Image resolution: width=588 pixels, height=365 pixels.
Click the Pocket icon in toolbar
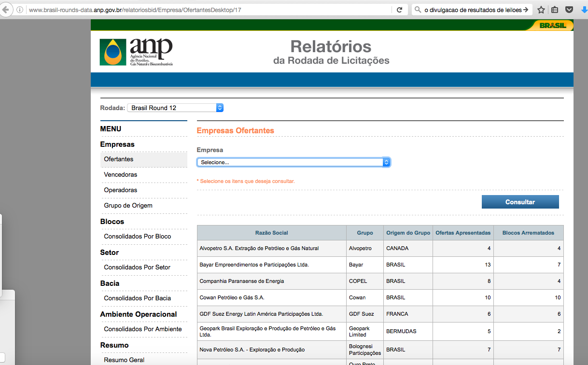coord(569,10)
